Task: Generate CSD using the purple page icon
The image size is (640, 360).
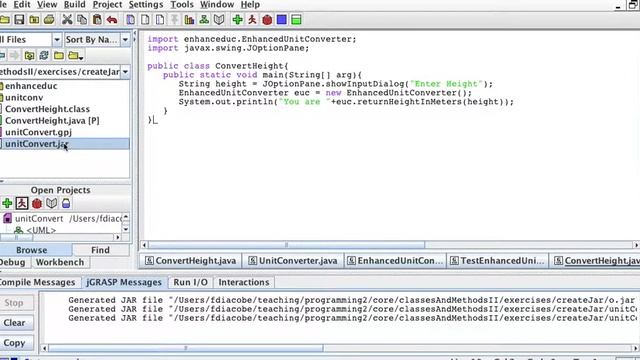Action: tap(131, 20)
